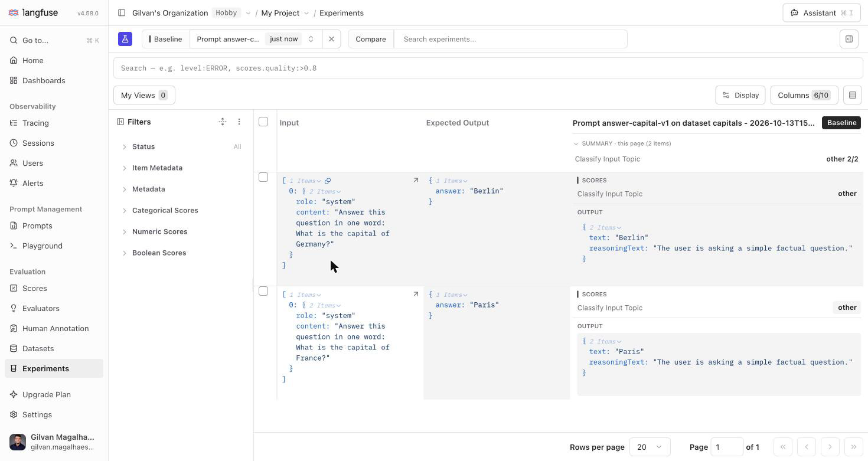The width and height of the screenshot is (868, 461).
Task: Jump to the last page arrow
Action: click(853, 447)
